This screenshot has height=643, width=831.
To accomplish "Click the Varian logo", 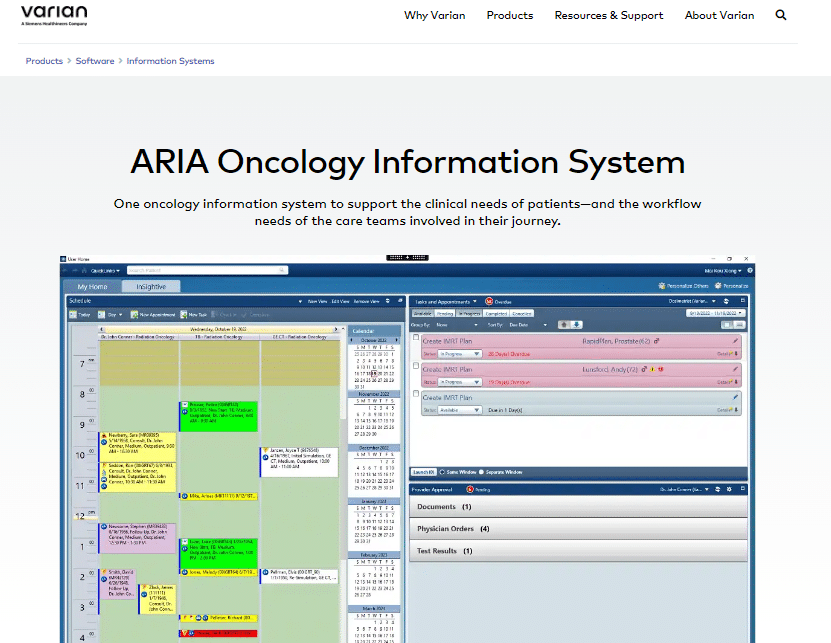I will tap(54, 15).
